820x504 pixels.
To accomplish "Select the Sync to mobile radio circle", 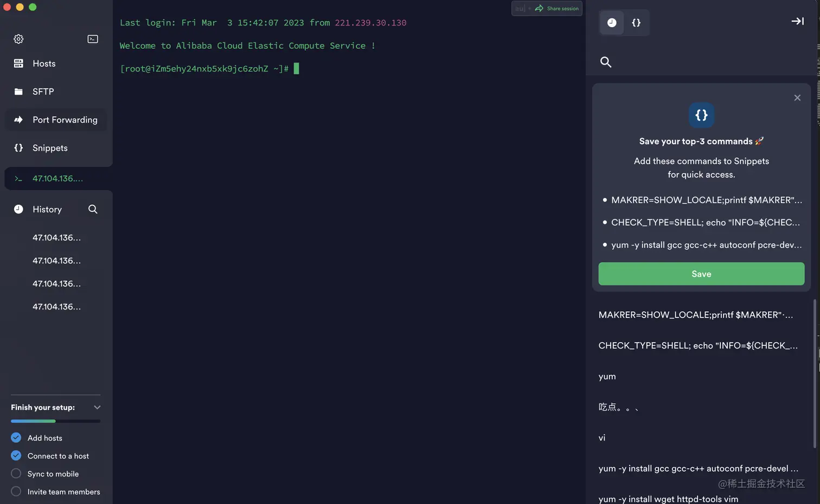I will 16,473.
